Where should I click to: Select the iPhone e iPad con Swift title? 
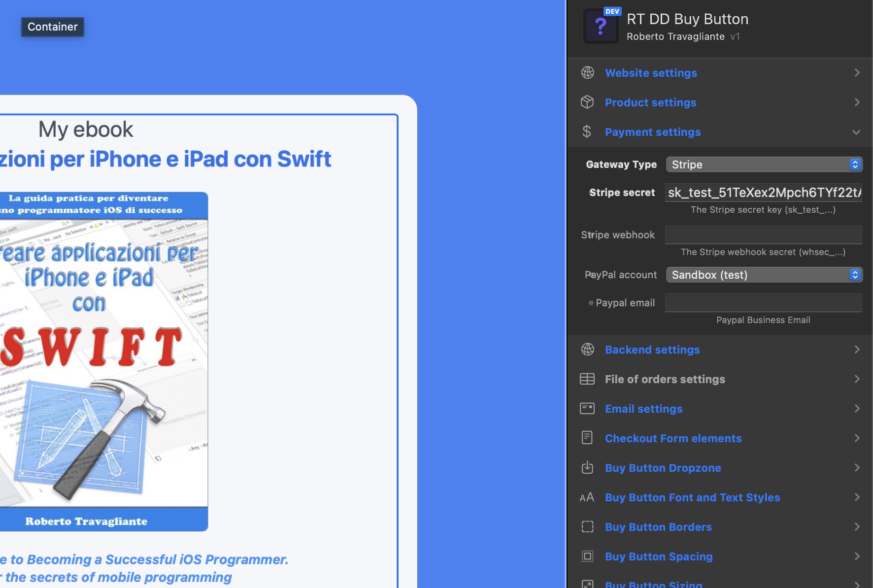click(165, 159)
